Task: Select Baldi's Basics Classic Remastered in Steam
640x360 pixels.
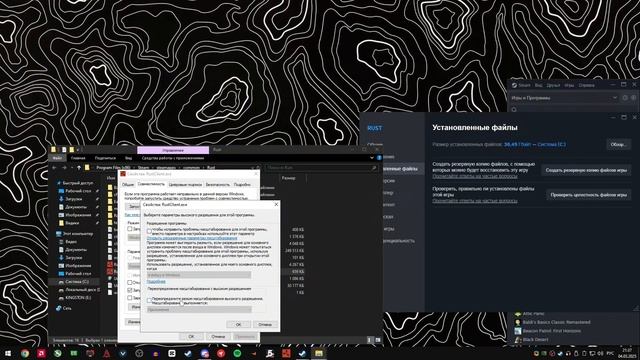Action: coord(556,322)
